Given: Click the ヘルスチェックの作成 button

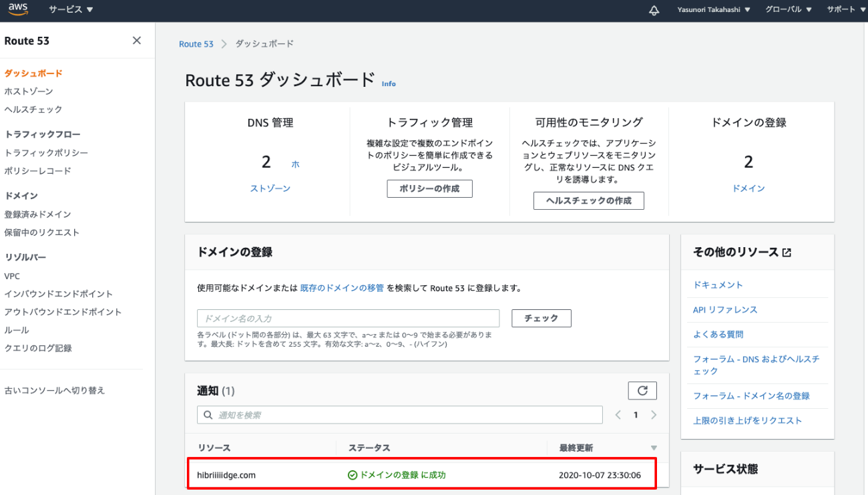Looking at the screenshot, I should [x=588, y=200].
